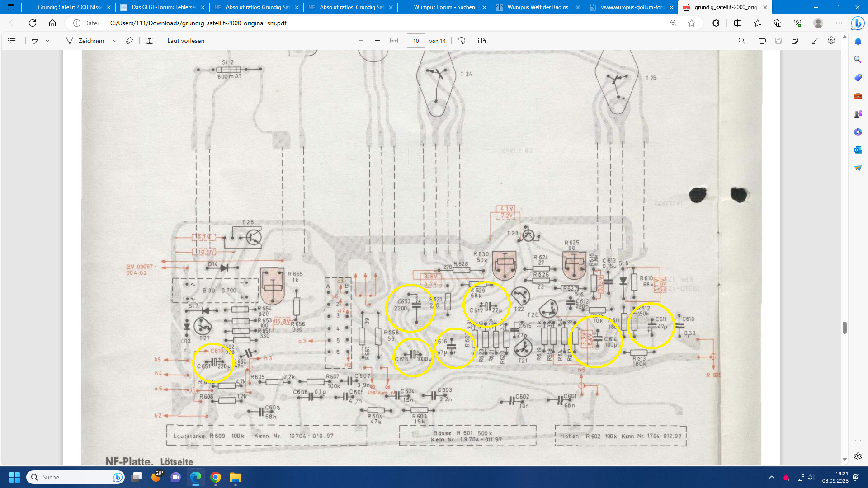Screen dimensions: 868x488
Task: Expand the highlighter options dropdown
Action: click(47, 41)
